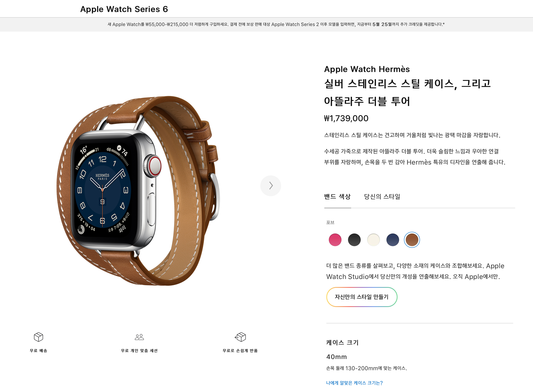Screen dimensions: 533x392
Task: Select the black band color swatch
Action: click(354, 240)
